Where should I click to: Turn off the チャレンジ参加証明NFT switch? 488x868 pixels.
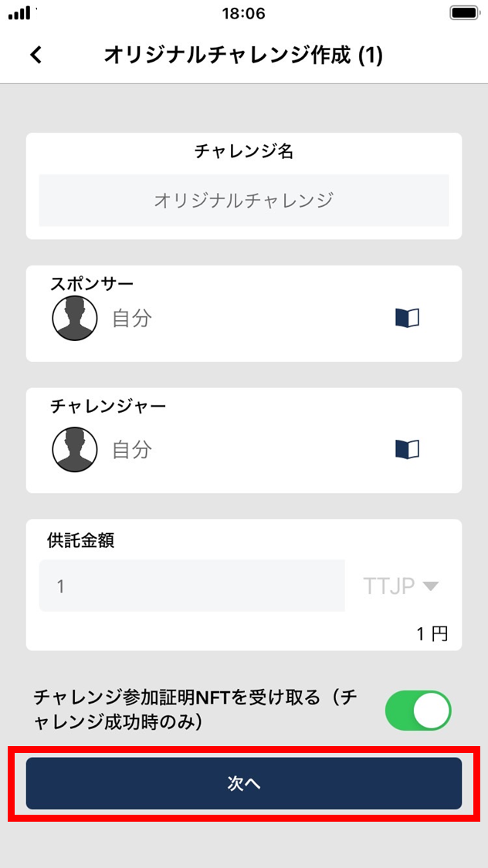point(419,711)
